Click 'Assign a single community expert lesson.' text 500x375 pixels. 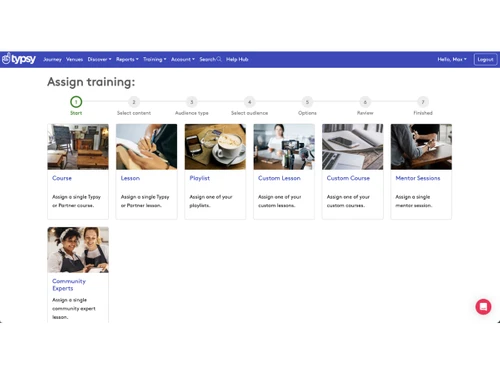74,308
